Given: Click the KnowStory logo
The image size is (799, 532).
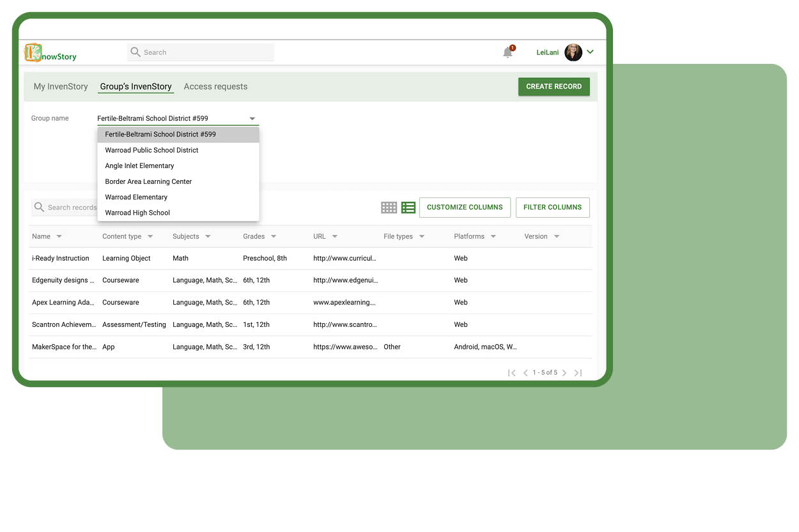Looking at the screenshot, I should [x=50, y=53].
